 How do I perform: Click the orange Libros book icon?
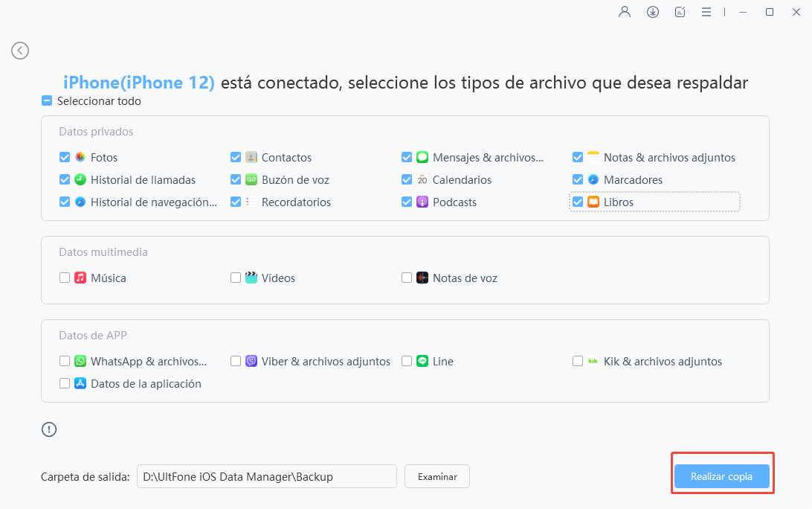[x=593, y=202]
